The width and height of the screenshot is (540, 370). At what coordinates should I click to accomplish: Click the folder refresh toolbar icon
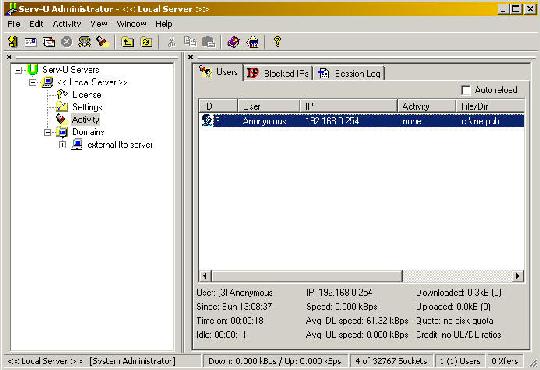click(x=146, y=42)
